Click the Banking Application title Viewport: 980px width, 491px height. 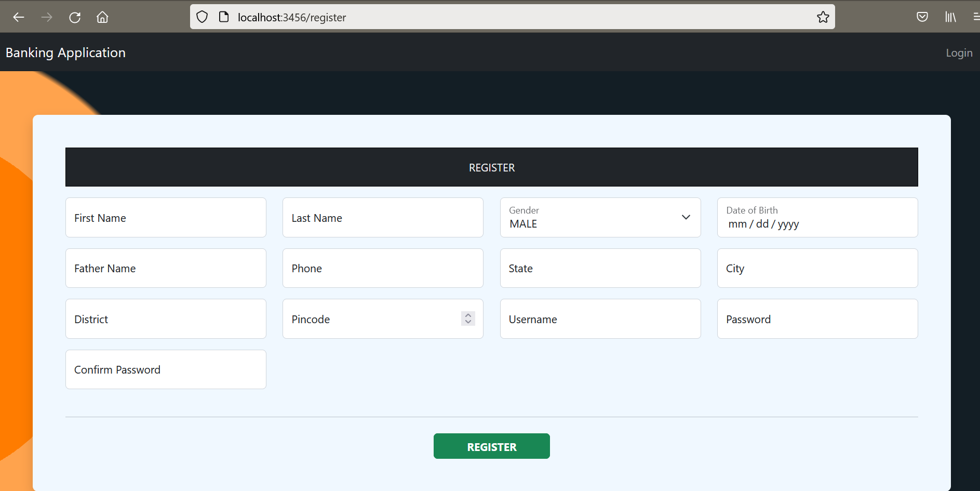65,52
